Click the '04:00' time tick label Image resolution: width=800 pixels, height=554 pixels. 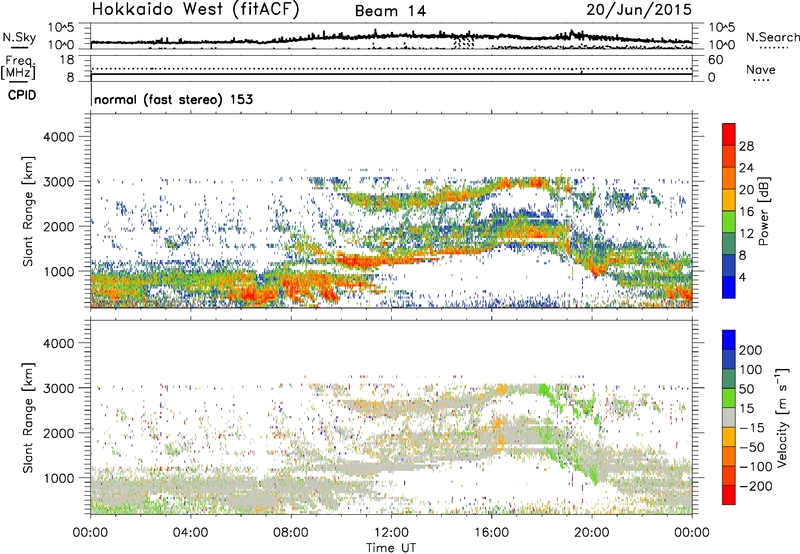tap(190, 533)
